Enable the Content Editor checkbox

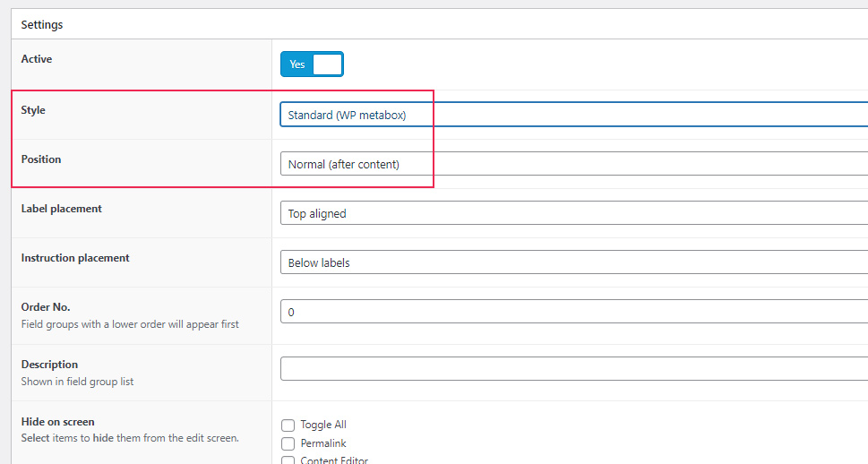[288, 460]
